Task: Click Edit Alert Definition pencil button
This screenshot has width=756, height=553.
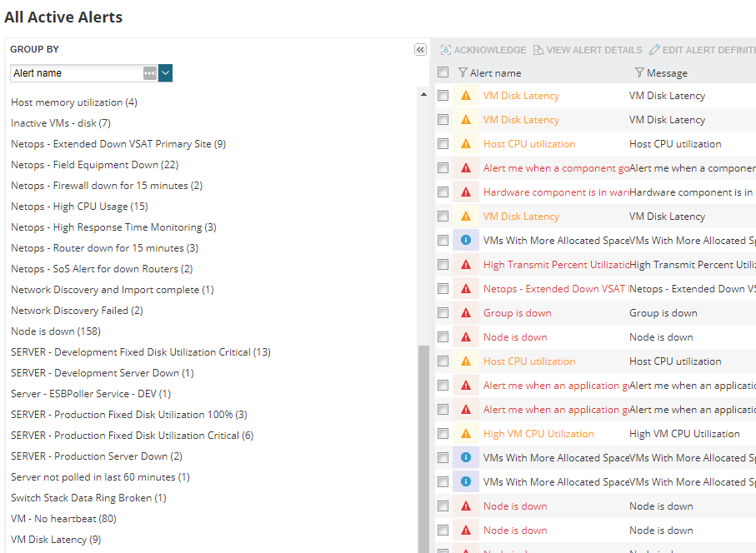Action: [x=703, y=50]
